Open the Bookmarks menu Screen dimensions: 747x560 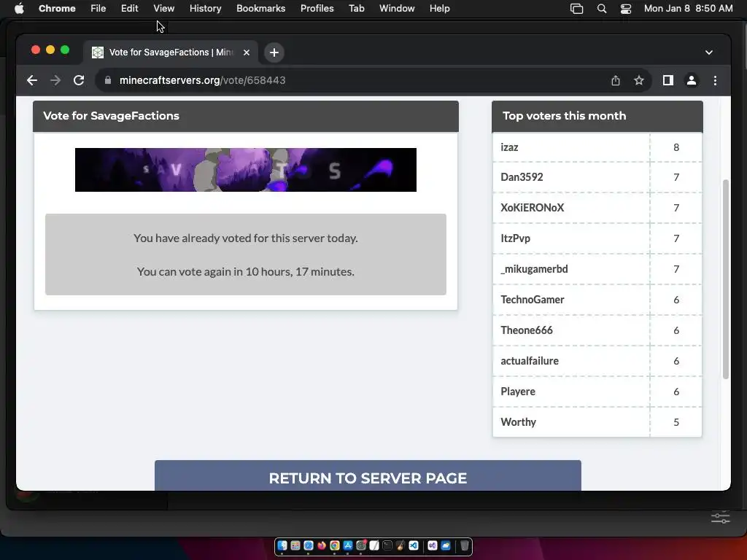click(x=260, y=8)
